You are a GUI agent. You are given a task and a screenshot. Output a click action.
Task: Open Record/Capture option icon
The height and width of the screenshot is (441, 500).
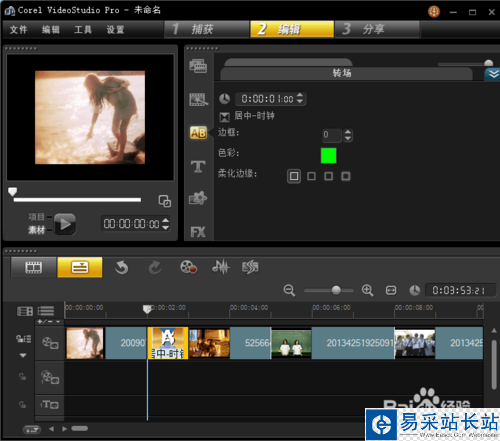click(x=188, y=267)
